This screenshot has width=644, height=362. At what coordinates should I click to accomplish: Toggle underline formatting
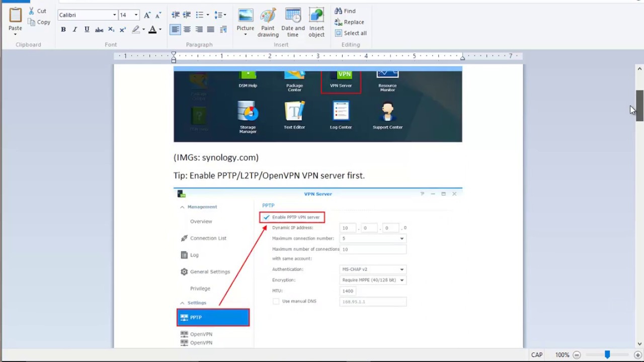point(87,30)
